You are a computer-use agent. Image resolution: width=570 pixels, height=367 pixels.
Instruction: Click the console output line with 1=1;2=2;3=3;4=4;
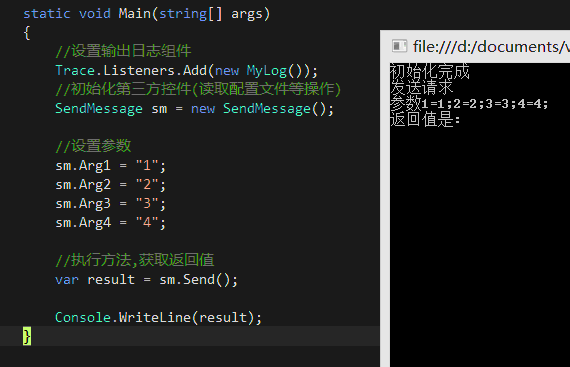tap(469, 104)
